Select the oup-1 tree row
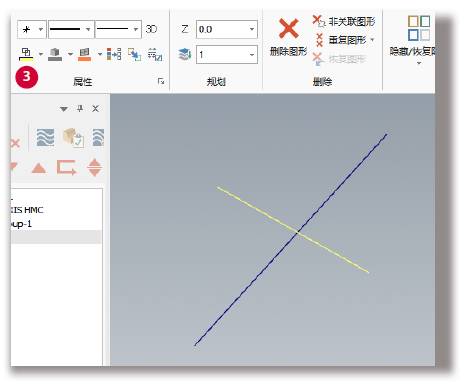 (56, 224)
